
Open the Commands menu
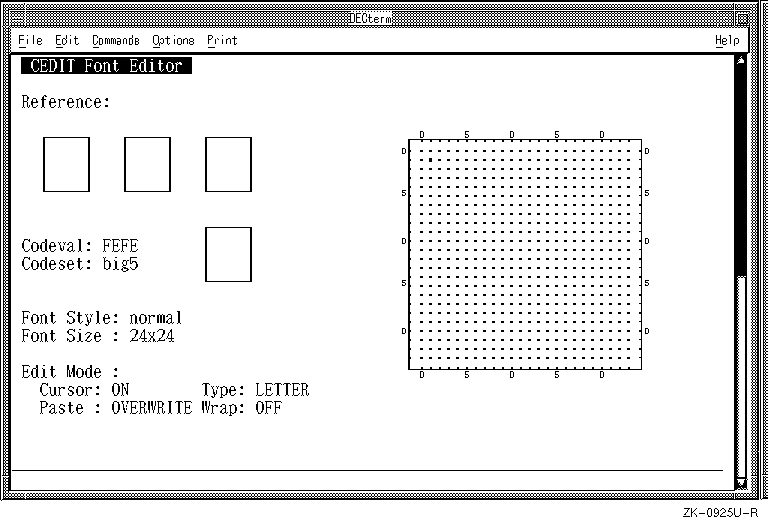click(x=115, y=40)
